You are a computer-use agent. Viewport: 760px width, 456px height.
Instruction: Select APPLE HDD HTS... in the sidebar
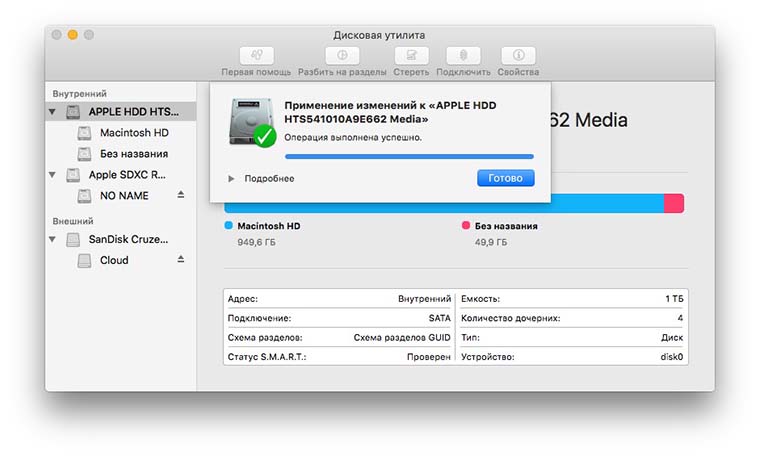click(133, 112)
